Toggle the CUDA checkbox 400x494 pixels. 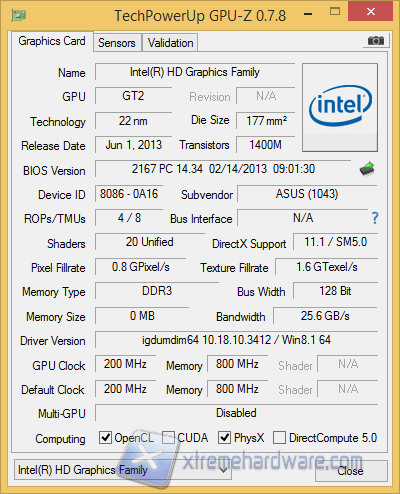coord(168,437)
